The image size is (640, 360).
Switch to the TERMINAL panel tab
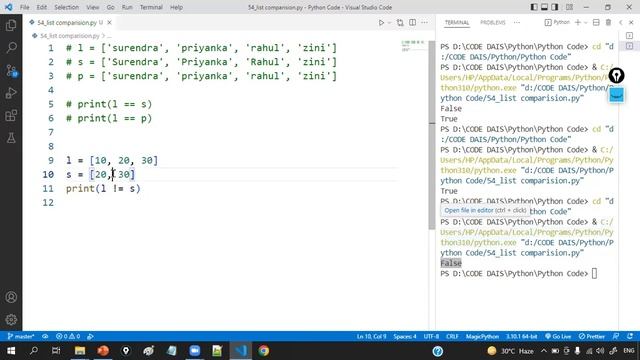point(457,22)
